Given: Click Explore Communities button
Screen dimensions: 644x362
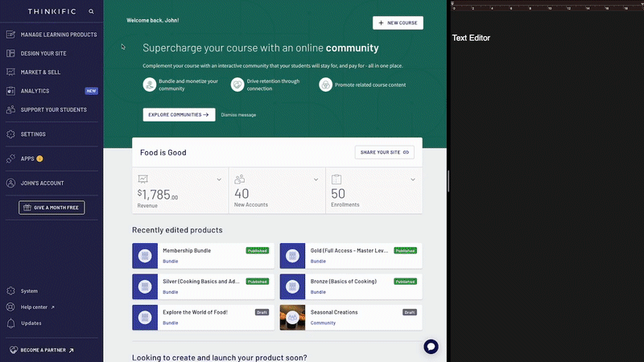Looking at the screenshot, I should pos(179,115).
